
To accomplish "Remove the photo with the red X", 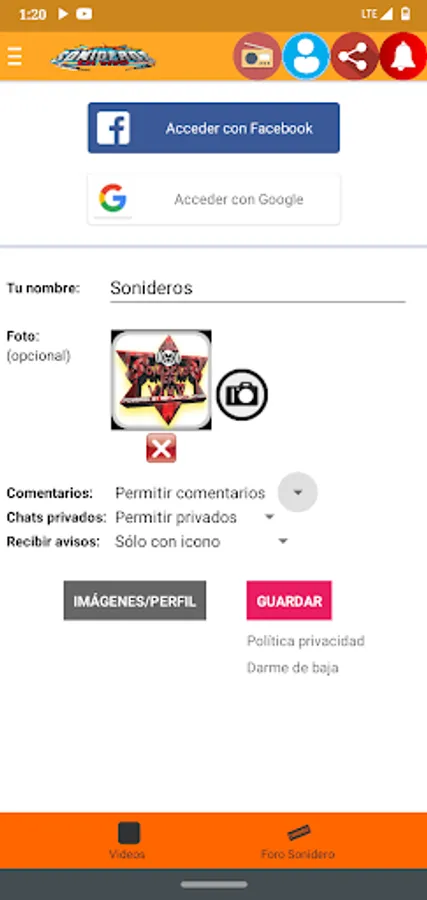I will [161, 448].
